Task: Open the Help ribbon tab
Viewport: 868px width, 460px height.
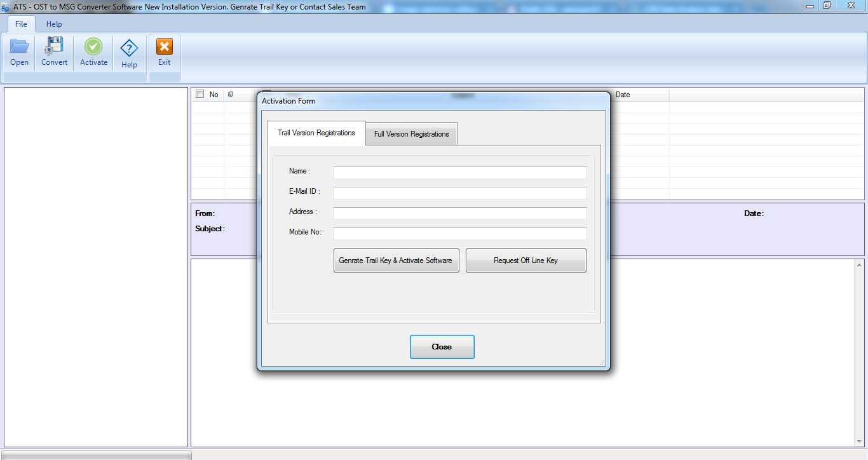Action: click(54, 24)
